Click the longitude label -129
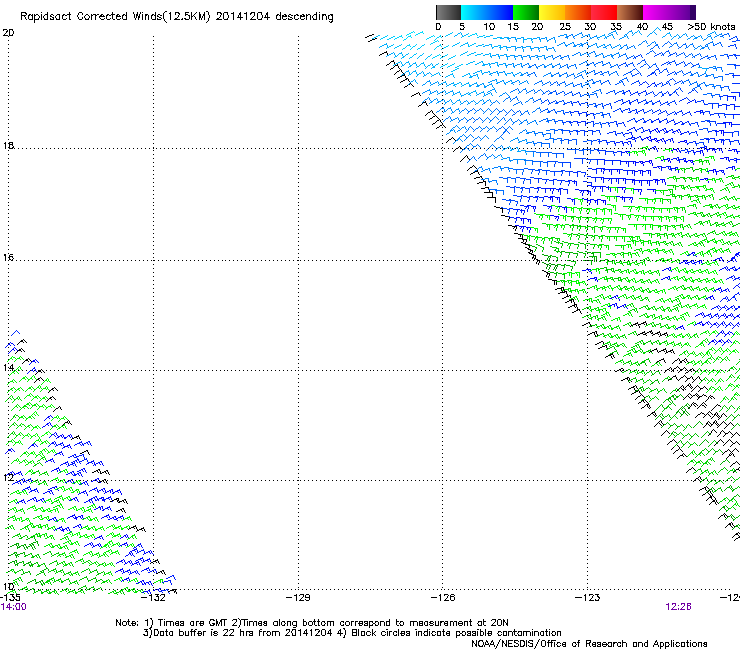Image resolution: width=740 pixels, height=650 pixels. 298,598
